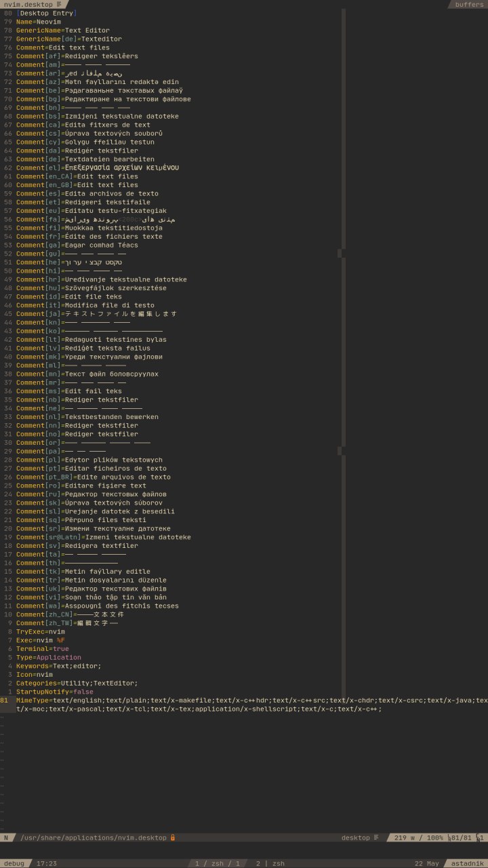
Task: Click the '[Desktop Entry]' header line
Action: [x=47, y=13]
